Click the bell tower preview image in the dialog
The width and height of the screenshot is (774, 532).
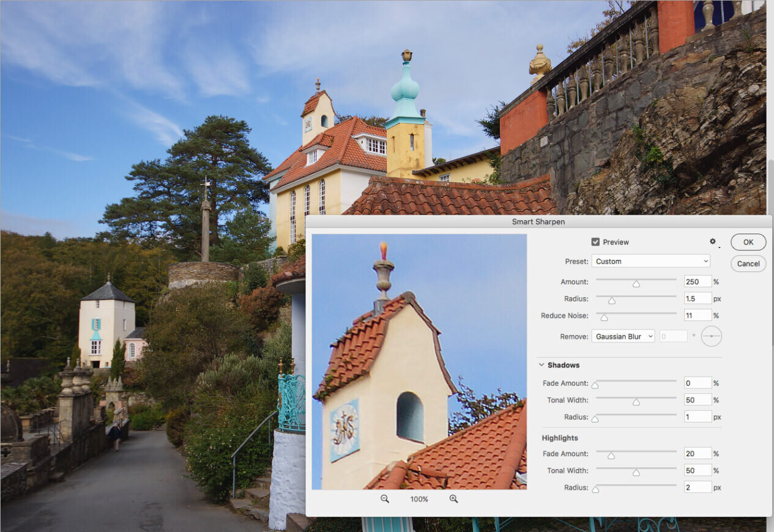point(419,361)
